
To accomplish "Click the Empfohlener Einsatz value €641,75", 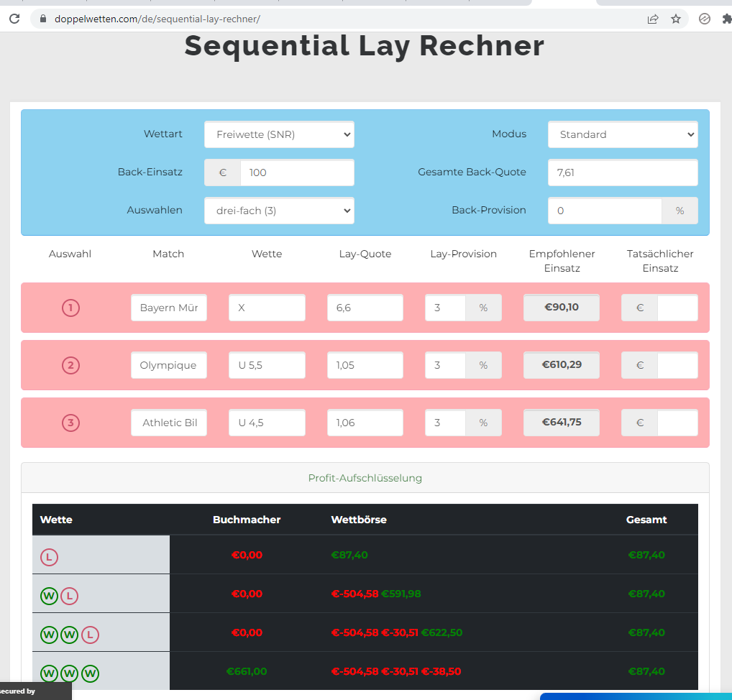I will [562, 423].
